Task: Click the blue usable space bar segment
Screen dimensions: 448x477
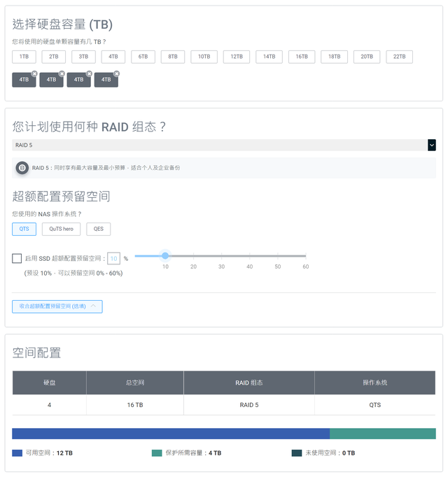Action: [x=171, y=434]
